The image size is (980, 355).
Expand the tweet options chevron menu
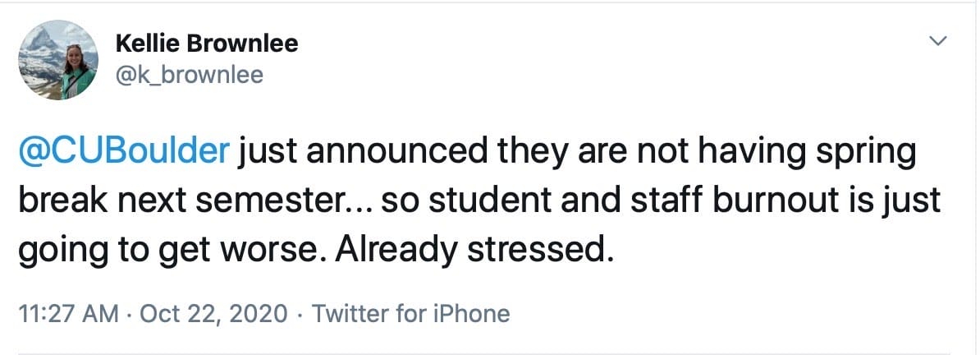tap(938, 42)
